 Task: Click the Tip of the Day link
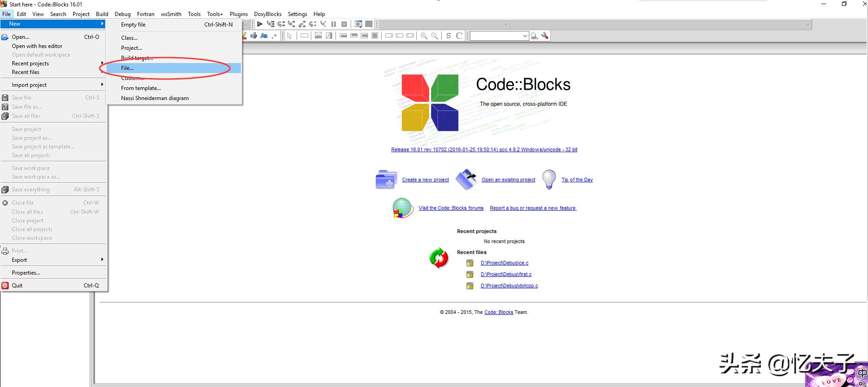(x=577, y=180)
